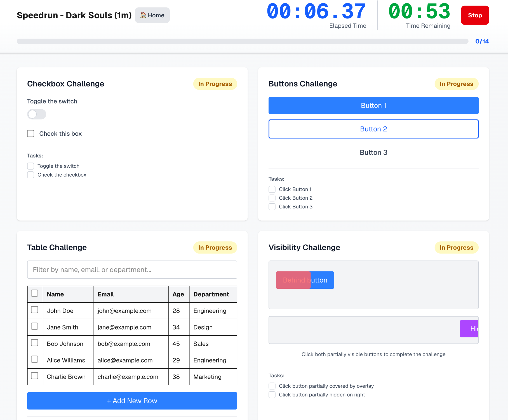Click the Department column header
This screenshot has height=420, width=508.
coord(211,294)
